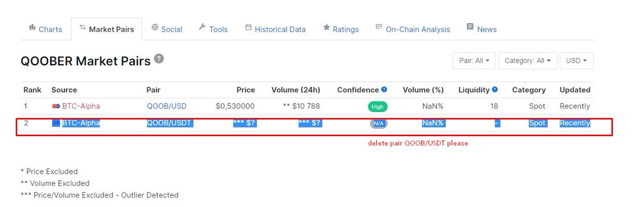Click the help icon beside QOOBER Market Pairs
Viewport: 644px width, 207px height.
click(159, 58)
